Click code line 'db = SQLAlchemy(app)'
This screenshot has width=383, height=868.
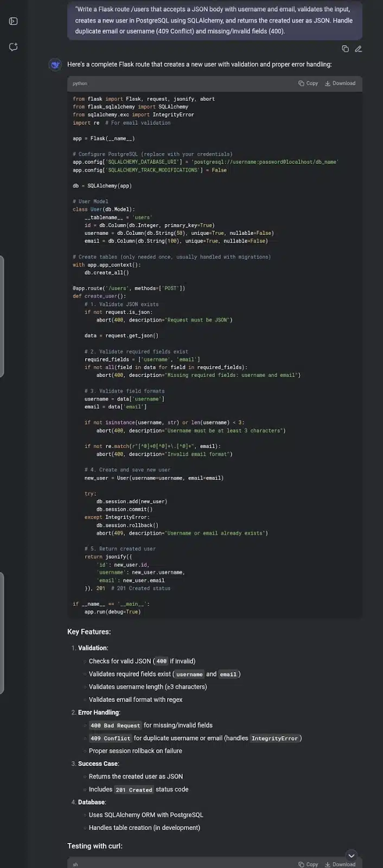(102, 186)
